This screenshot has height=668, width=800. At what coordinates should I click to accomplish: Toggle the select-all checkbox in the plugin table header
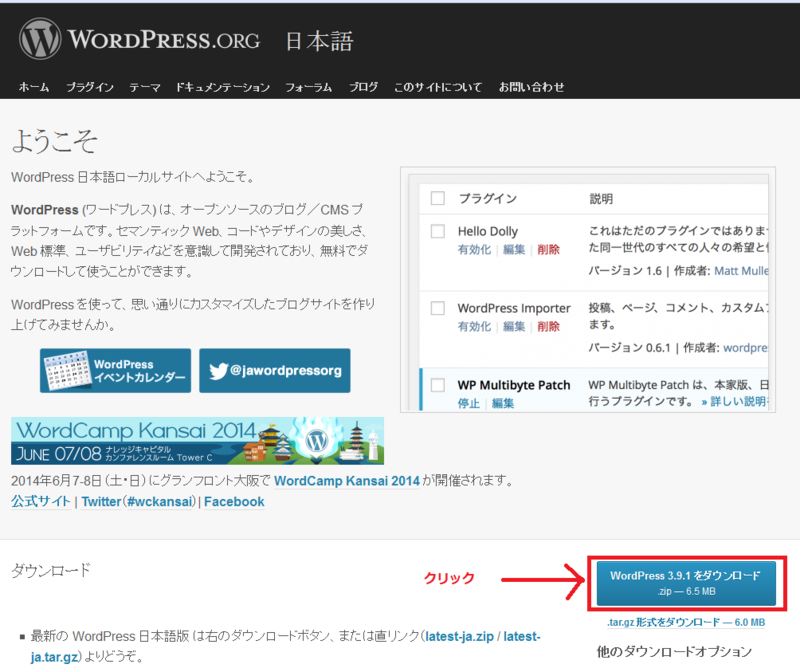click(x=437, y=197)
